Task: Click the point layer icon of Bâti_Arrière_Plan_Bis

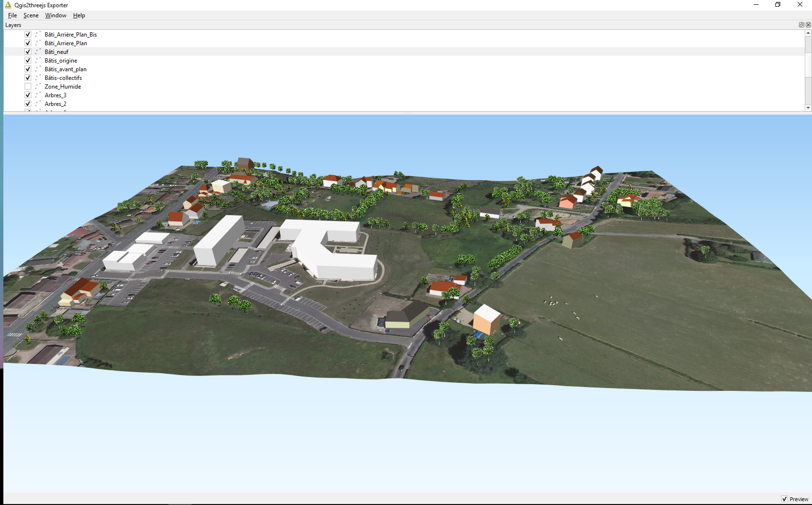Action: point(38,35)
